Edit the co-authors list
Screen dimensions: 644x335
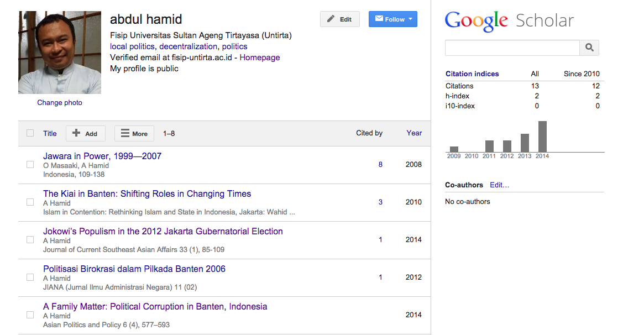(499, 185)
